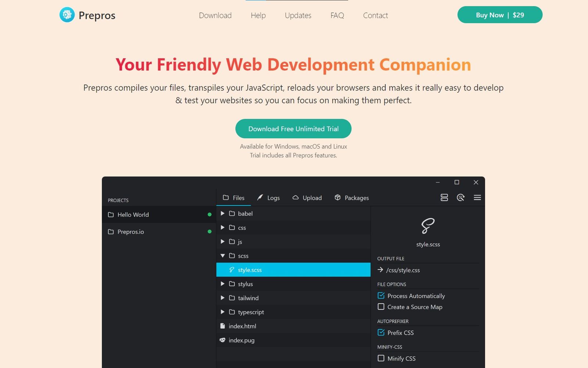This screenshot has width=588, height=368.
Task: Open the Updates nav link
Action: [x=298, y=15]
